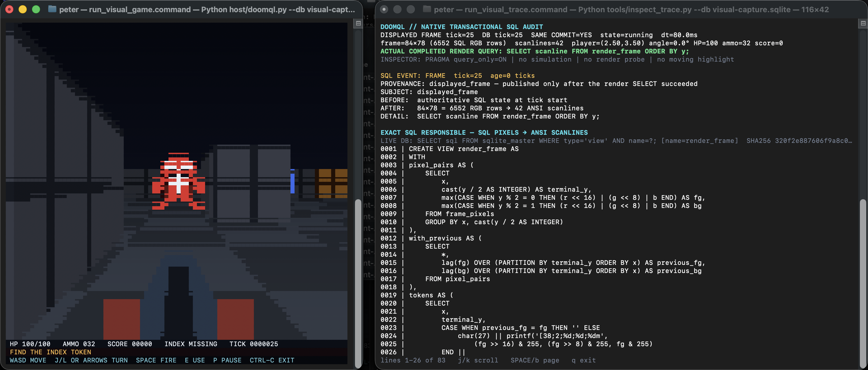Click the blue door marker in the game view
Image resolution: width=868 pixels, height=370 pixels.
click(293, 181)
